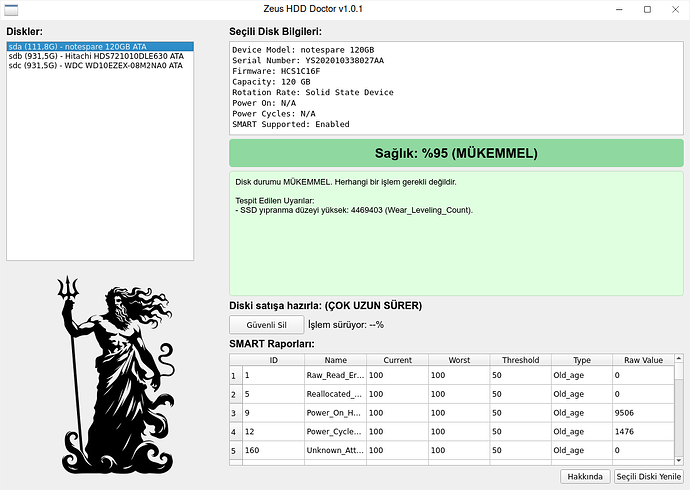This screenshot has width=690, height=490.
Task: Click the Firmware: HCS1C16F line
Action: 276,71
